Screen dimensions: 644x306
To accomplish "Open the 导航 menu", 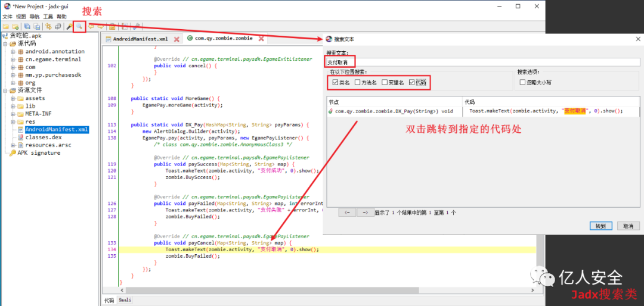I will pyautogui.click(x=35, y=17).
